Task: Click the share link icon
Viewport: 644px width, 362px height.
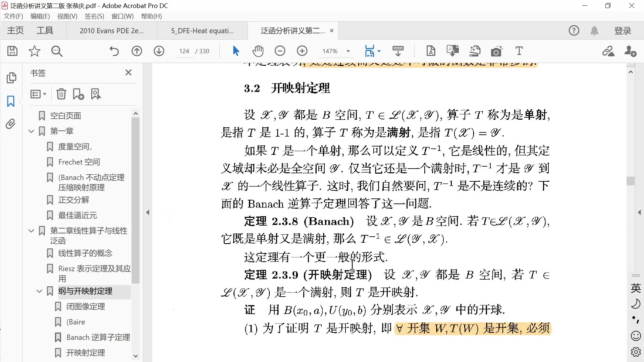Action: [608, 51]
